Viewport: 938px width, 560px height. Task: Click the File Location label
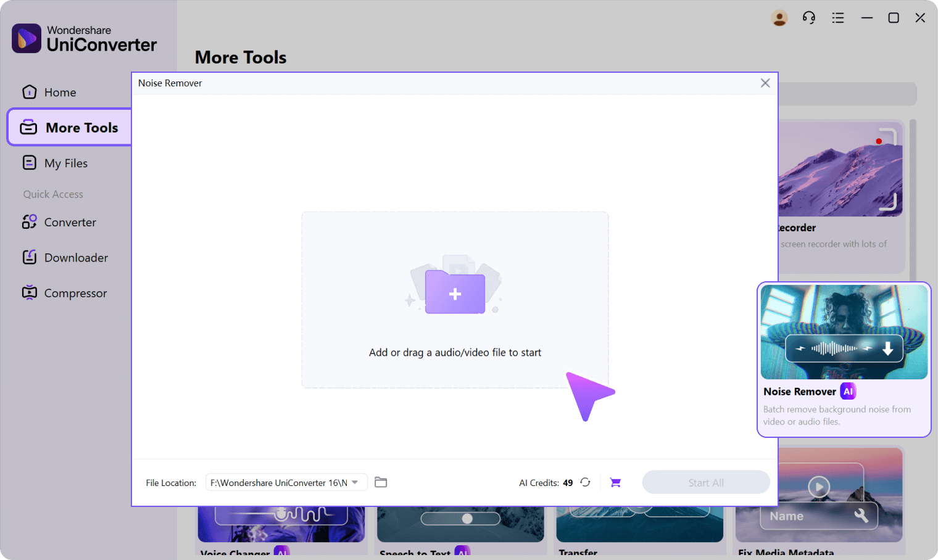(171, 483)
